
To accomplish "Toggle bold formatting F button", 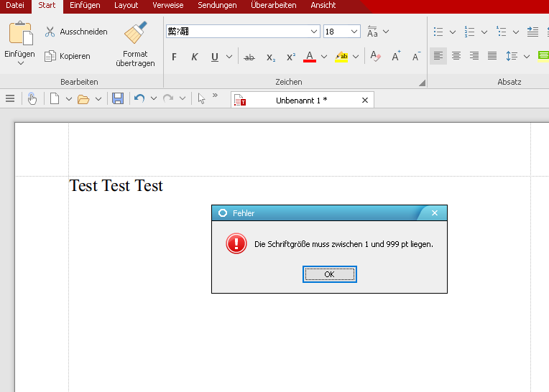I will [x=174, y=57].
